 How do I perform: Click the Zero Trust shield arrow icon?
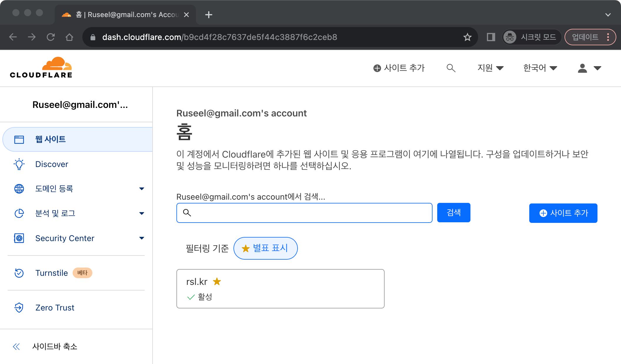[19, 308]
